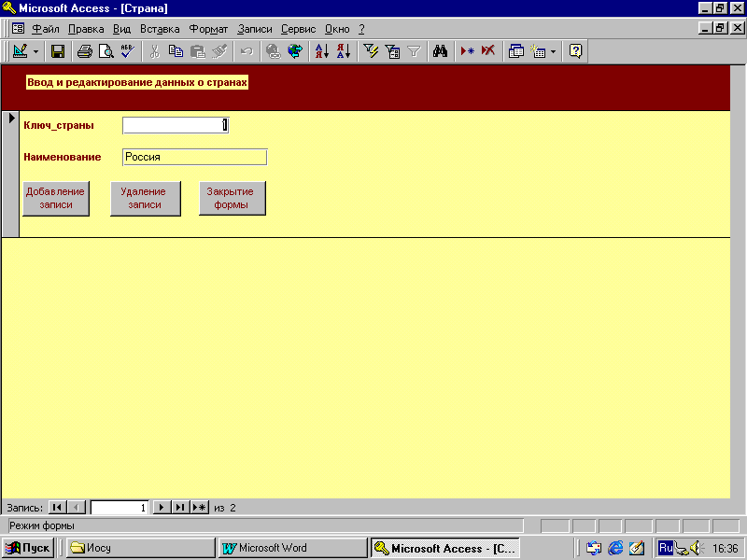747x560 pixels.
Task: Open the Вставка menu
Action: coord(160,29)
